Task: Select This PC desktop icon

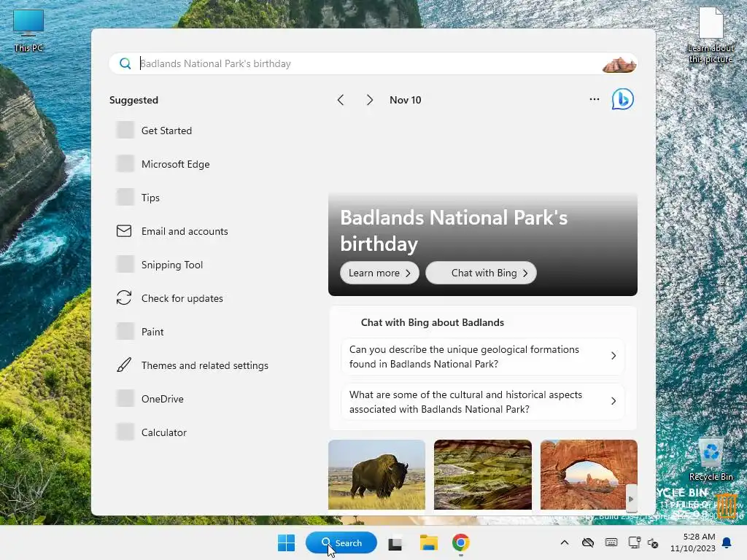Action: coord(28,31)
